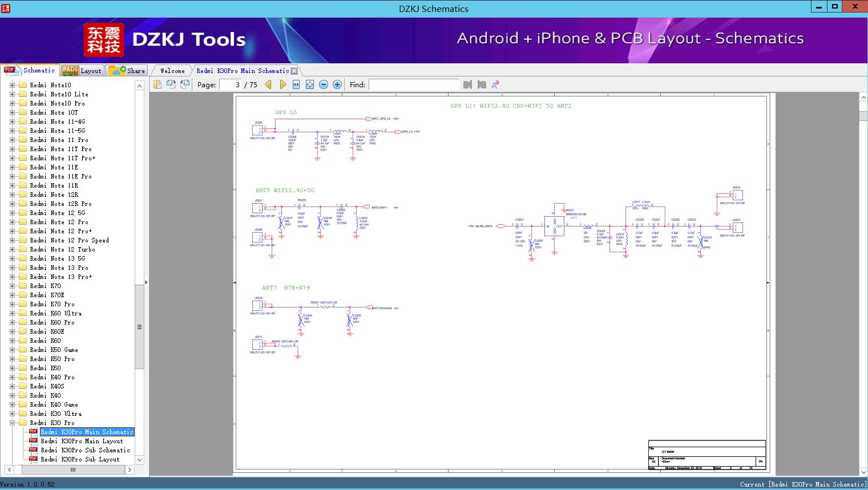Select Redmi K30Pro Main Schematic document tab
Screen dimensions: 868x490
click(243, 71)
